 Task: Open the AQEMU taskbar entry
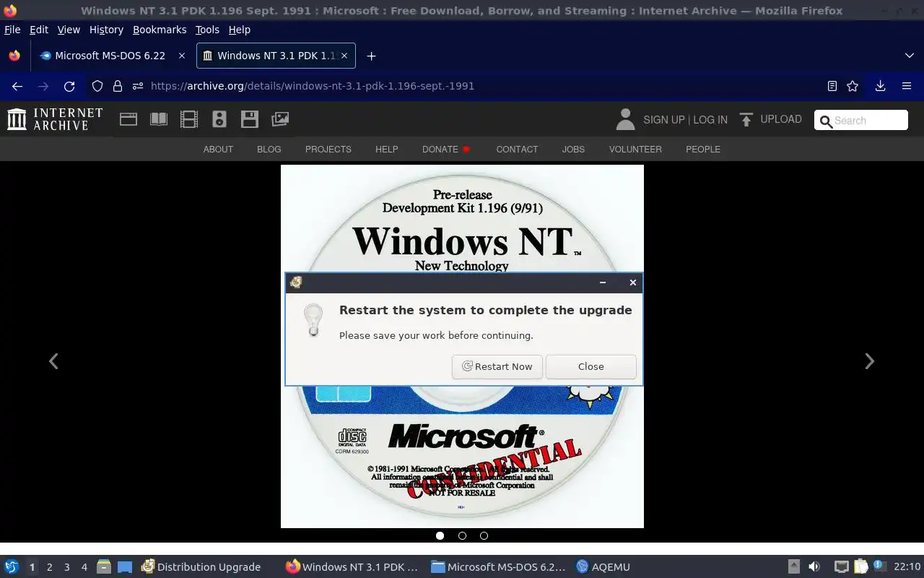point(603,567)
